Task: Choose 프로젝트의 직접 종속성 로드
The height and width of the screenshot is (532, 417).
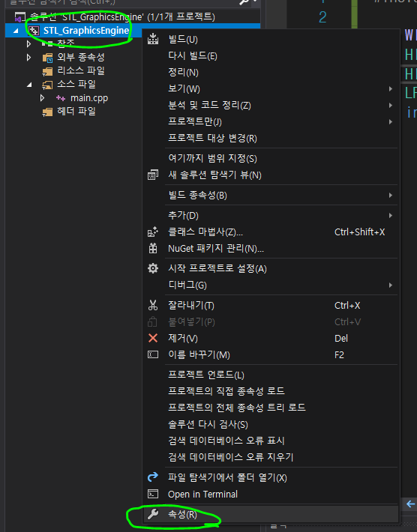Action: (x=226, y=391)
